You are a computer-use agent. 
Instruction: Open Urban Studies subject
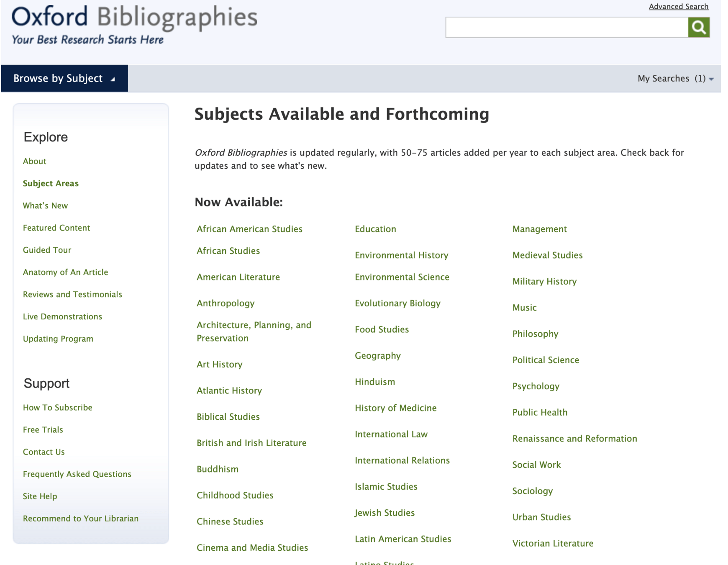541,517
